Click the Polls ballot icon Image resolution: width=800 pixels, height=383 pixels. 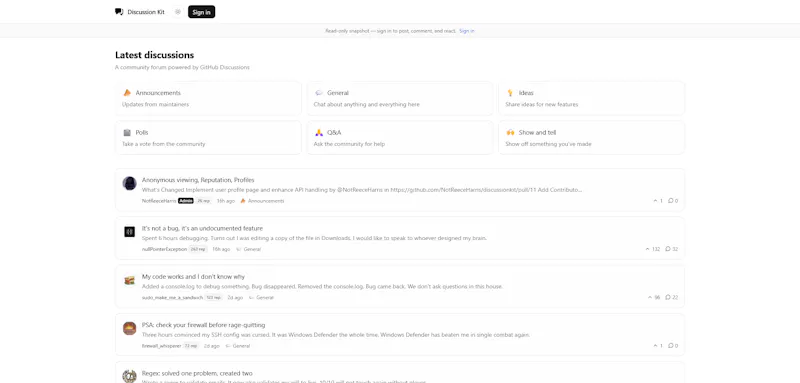127,133
